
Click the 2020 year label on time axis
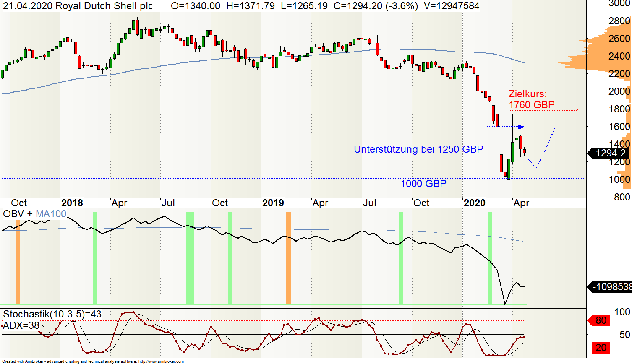point(475,203)
